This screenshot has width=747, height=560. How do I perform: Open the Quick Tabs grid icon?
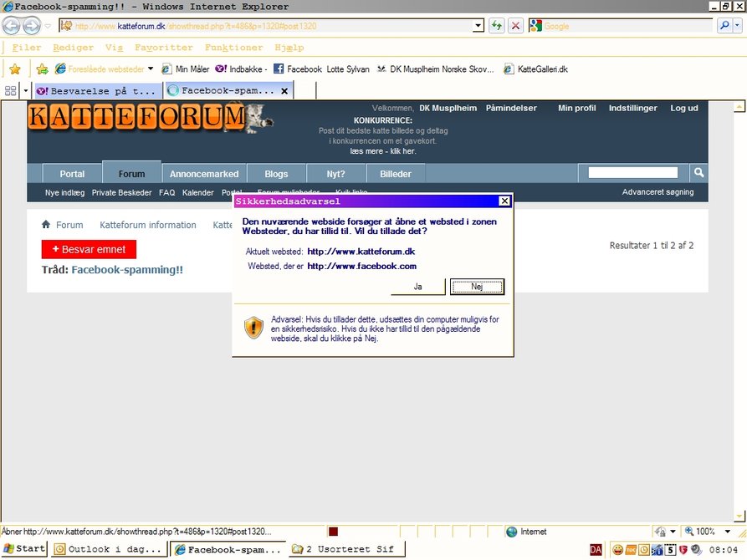pyautogui.click(x=11, y=90)
